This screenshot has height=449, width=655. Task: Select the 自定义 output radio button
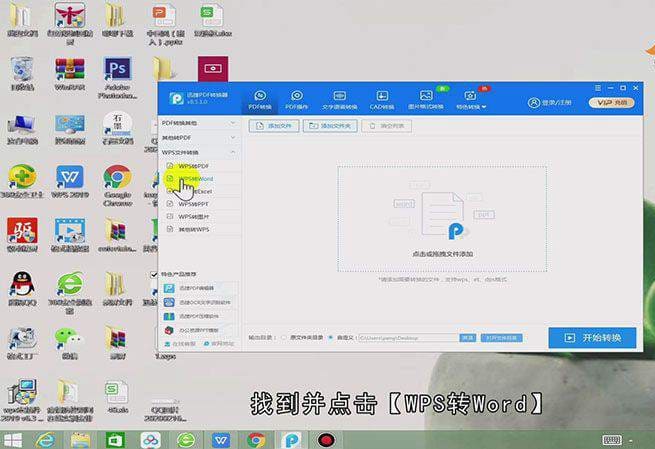pyautogui.click(x=330, y=337)
